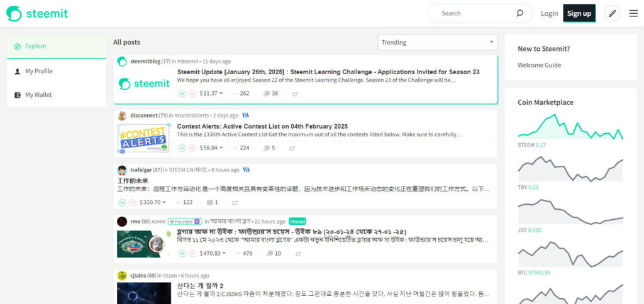Viewport: 644px width, 304px height.
Task: Show the 122 voters list
Action: [x=184, y=202]
